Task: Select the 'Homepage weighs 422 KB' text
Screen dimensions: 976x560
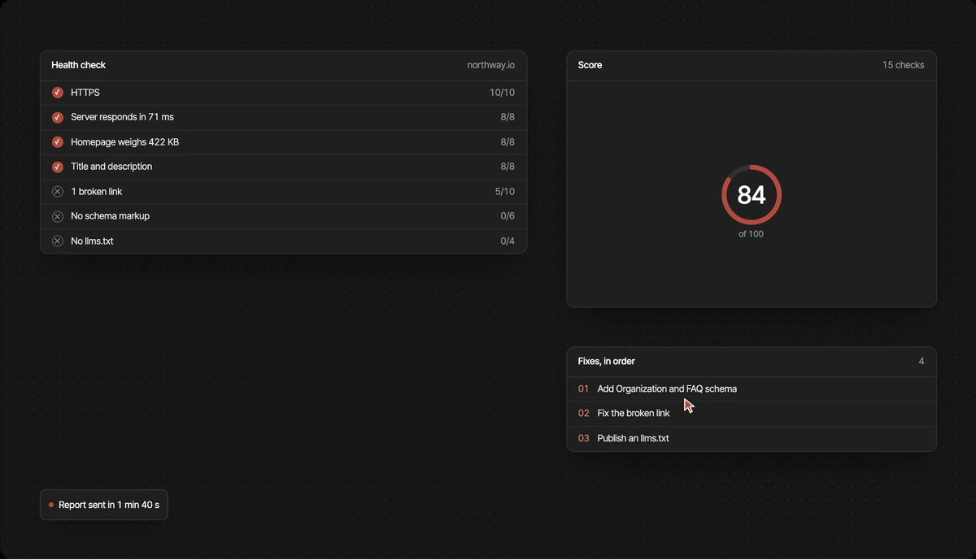Action: [x=124, y=142]
